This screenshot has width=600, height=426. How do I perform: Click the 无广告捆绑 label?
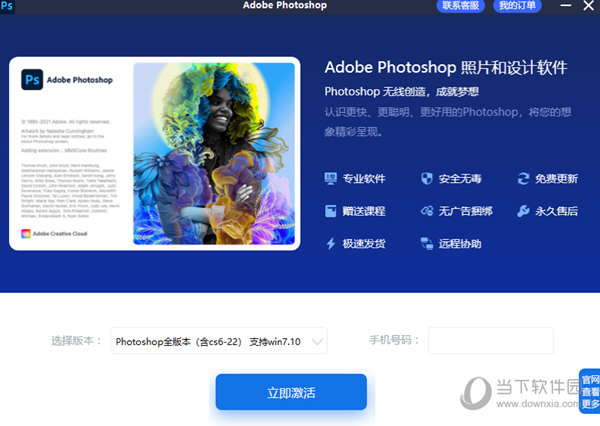coord(465,211)
